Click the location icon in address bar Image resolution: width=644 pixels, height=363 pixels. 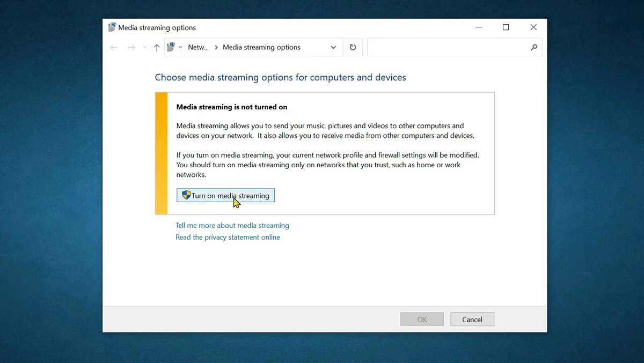coord(171,47)
